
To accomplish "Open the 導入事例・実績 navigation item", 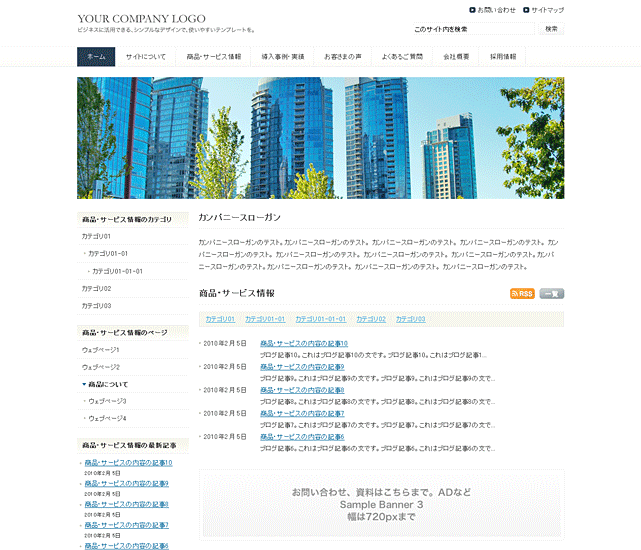I will click(282, 57).
